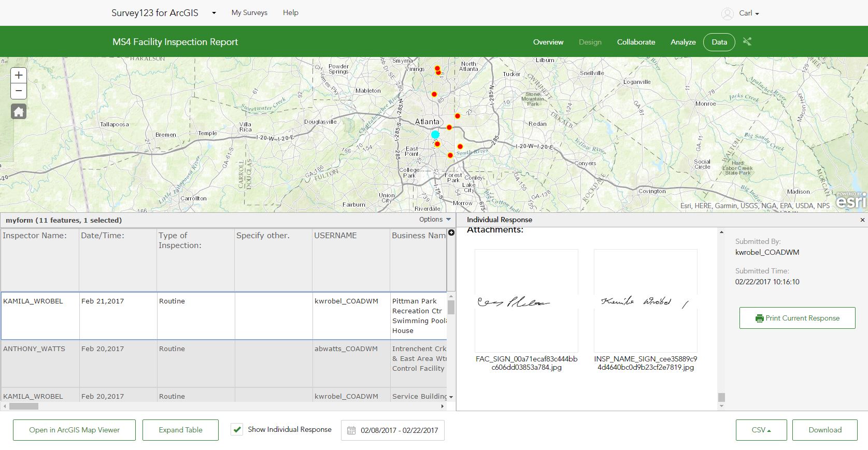The height and width of the screenshot is (450, 868).
Task: Open the Help menu
Action: click(x=291, y=12)
